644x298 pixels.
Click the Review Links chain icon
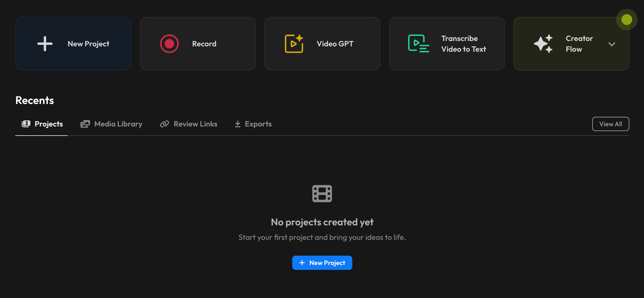click(x=164, y=124)
